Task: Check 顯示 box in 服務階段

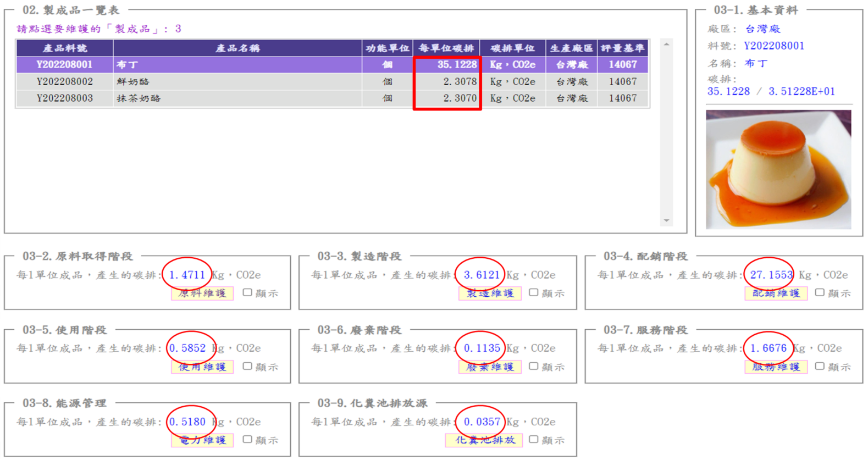Action: pos(820,366)
